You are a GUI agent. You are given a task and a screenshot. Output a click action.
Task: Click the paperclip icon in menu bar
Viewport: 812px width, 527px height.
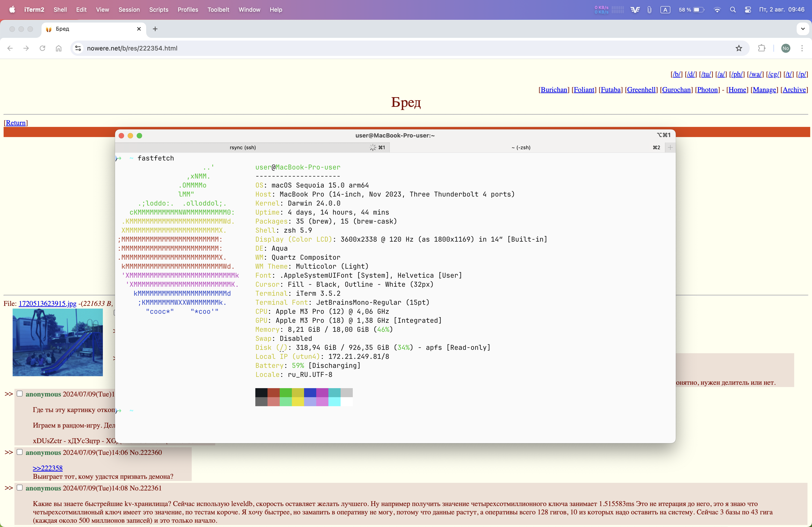[649, 9]
